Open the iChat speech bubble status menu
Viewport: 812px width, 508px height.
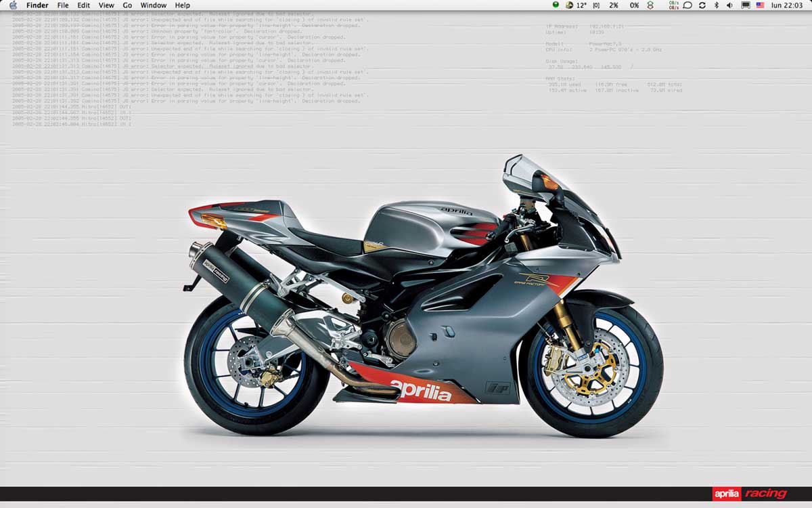click(x=687, y=5)
